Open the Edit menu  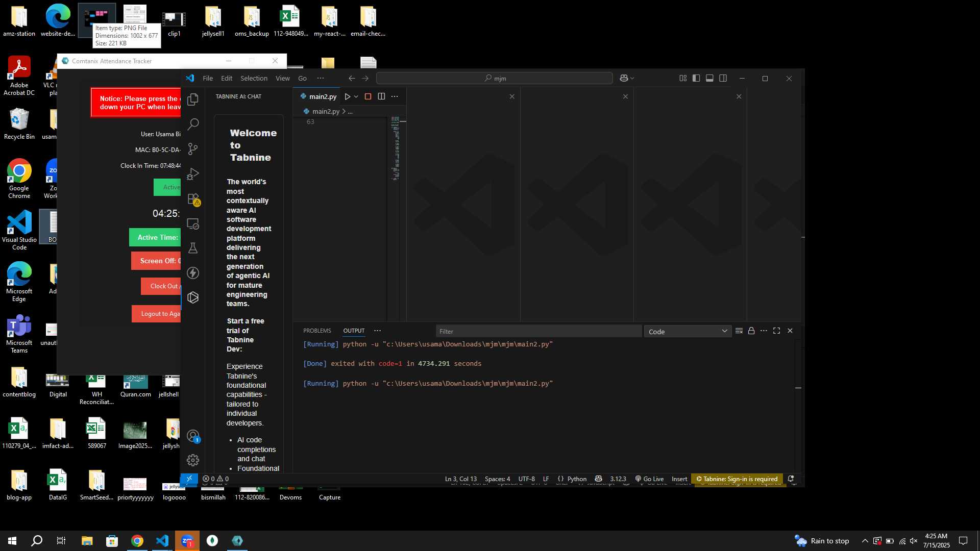227,78
